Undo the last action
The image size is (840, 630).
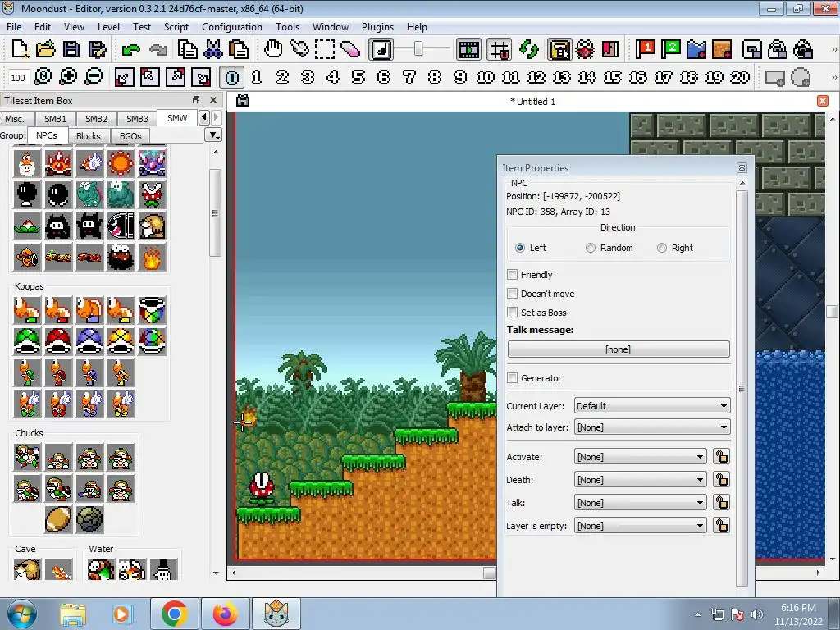point(130,49)
